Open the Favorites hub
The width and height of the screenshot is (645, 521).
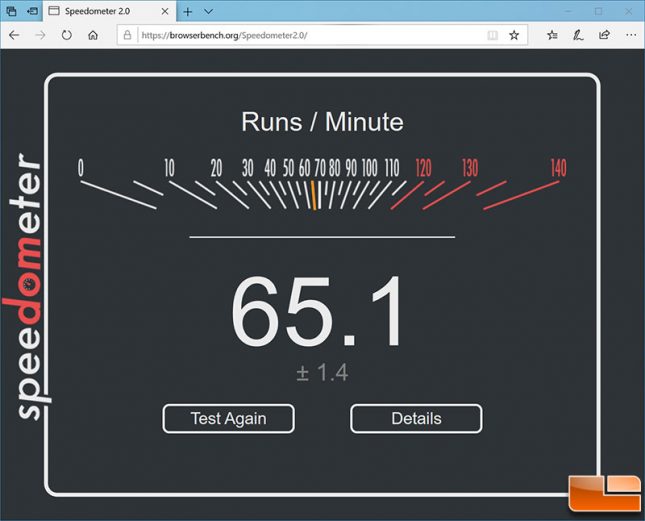tap(552, 35)
